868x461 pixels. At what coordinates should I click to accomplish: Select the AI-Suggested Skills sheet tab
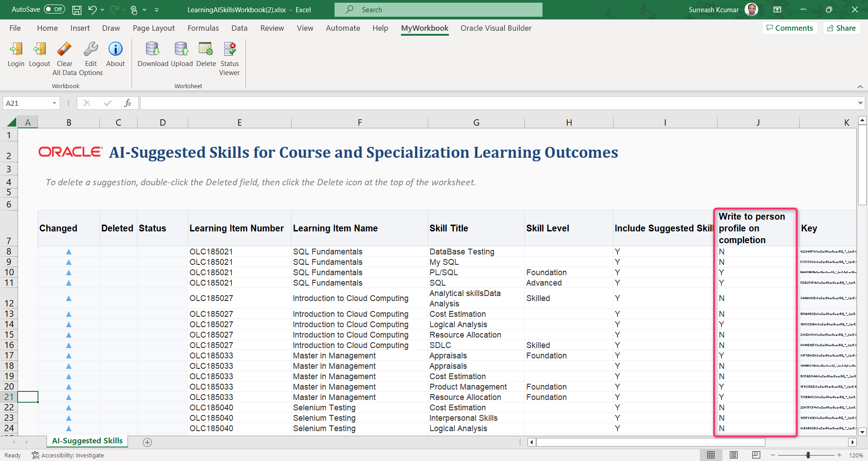pos(87,441)
